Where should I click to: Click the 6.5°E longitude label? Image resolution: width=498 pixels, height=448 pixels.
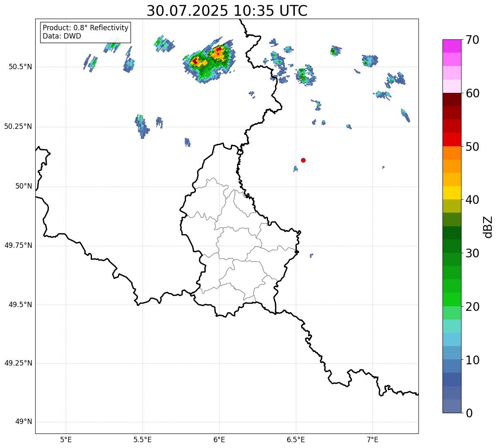296,439
